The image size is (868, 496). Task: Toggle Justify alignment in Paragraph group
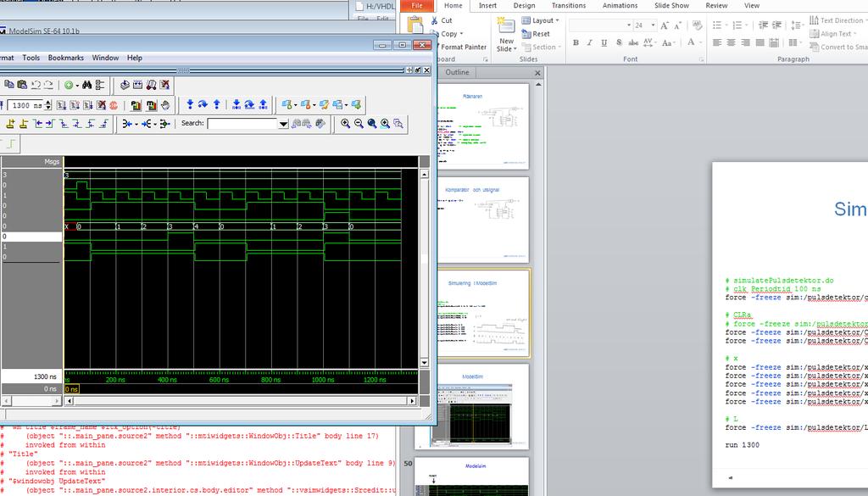[x=760, y=42]
